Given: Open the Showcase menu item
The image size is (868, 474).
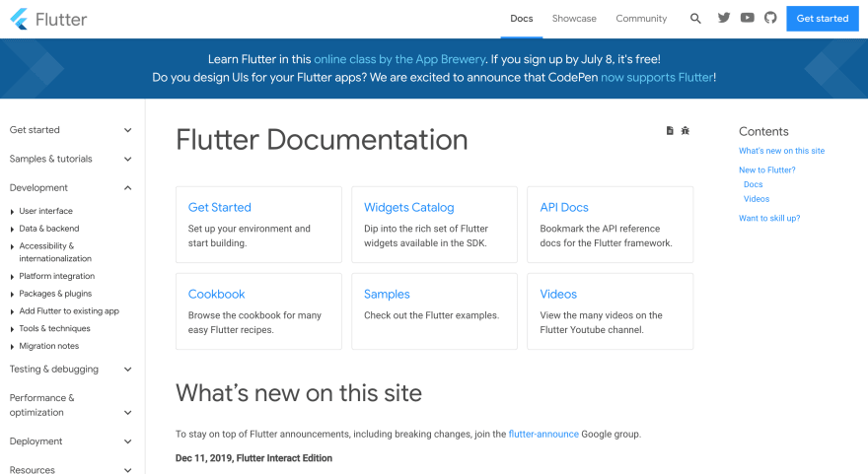Looking at the screenshot, I should click(x=574, y=19).
